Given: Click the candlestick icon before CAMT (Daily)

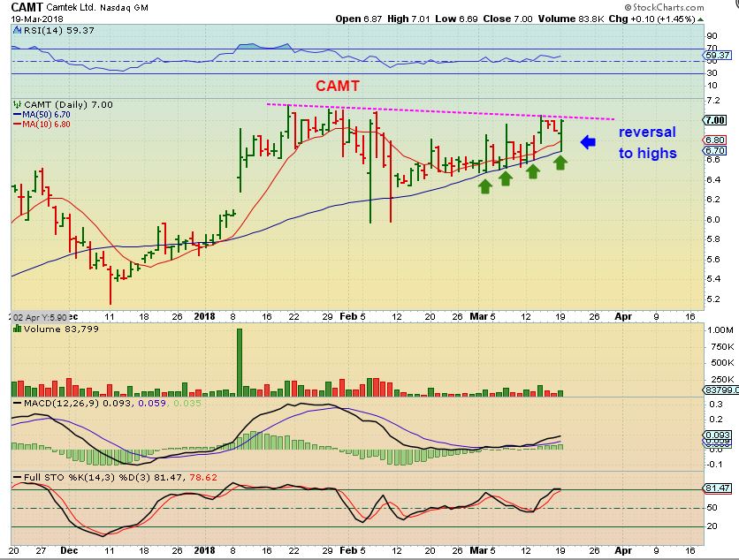Looking at the screenshot, I should (18, 104).
